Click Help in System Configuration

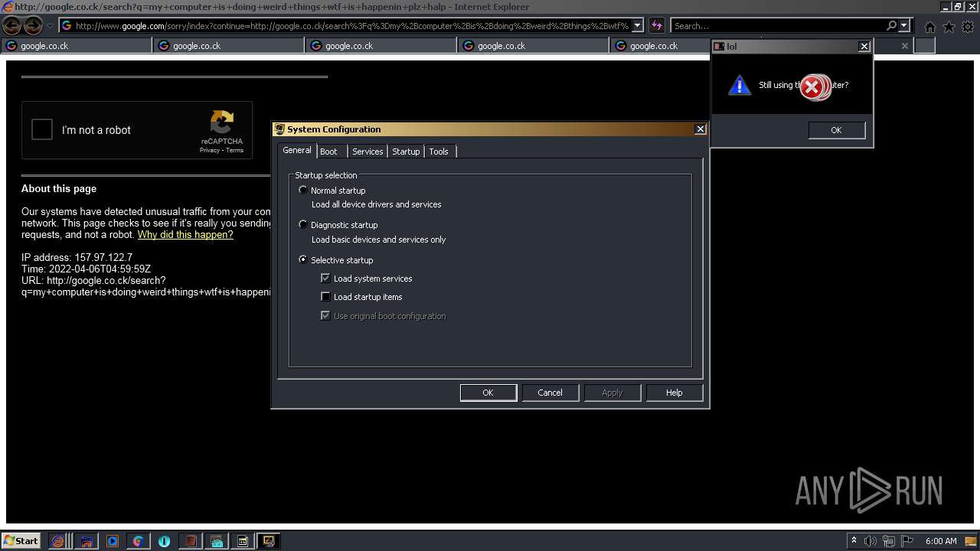(x=674, y=393)
